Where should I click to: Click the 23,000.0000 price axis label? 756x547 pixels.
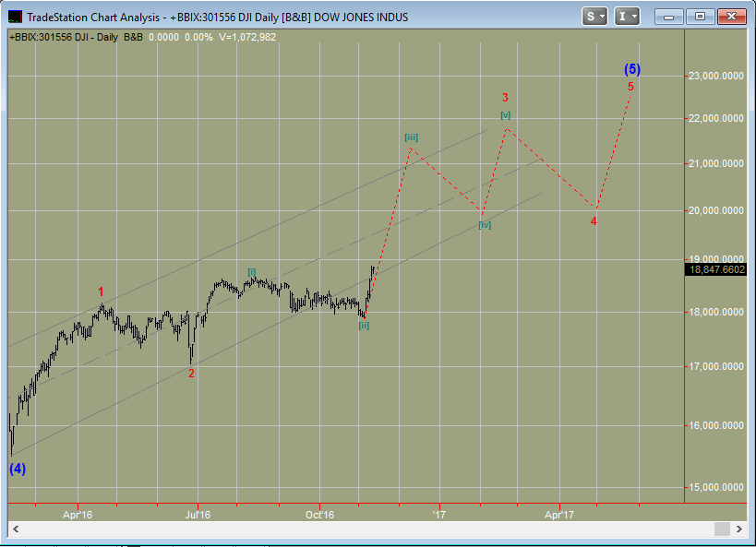[716, 77]
